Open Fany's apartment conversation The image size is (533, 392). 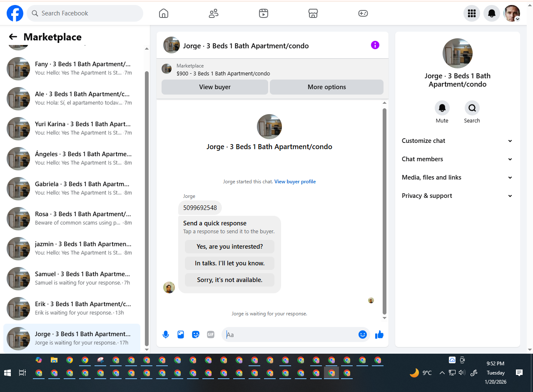[x=72, y=68]
